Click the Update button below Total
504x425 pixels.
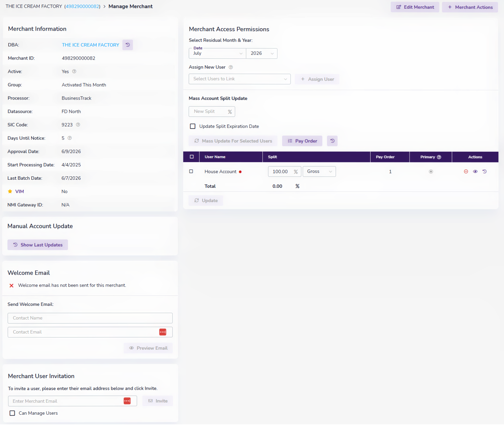206,200
